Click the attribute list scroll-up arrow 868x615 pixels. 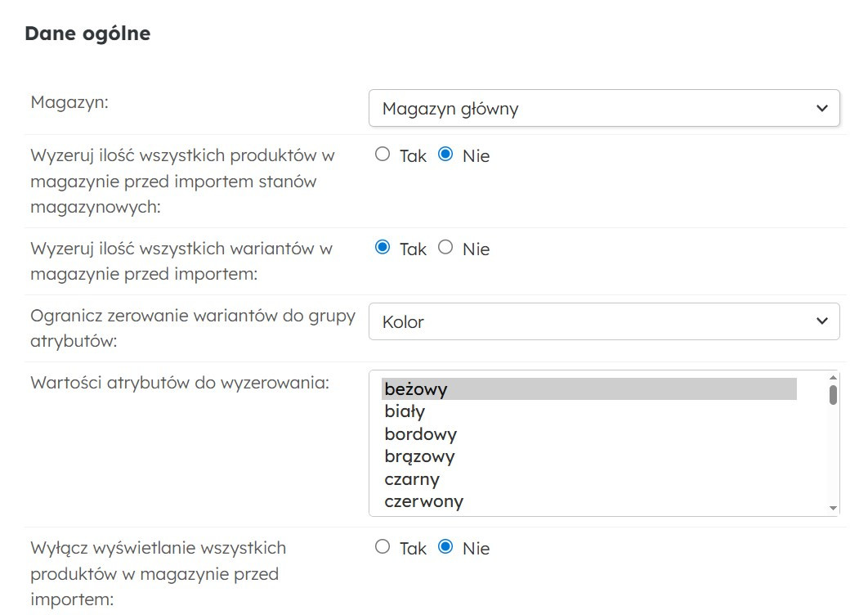click(x=833, y=378)
